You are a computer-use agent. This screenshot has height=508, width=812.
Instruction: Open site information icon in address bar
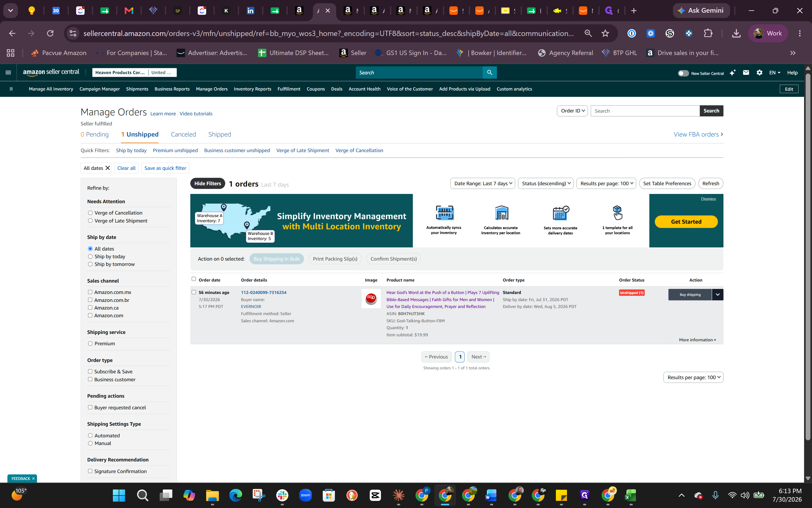click(73, 33)
